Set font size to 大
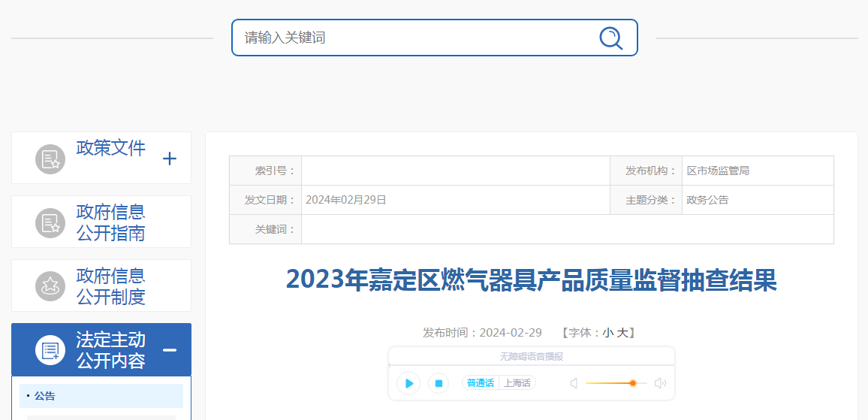 [x=622, y=333]
